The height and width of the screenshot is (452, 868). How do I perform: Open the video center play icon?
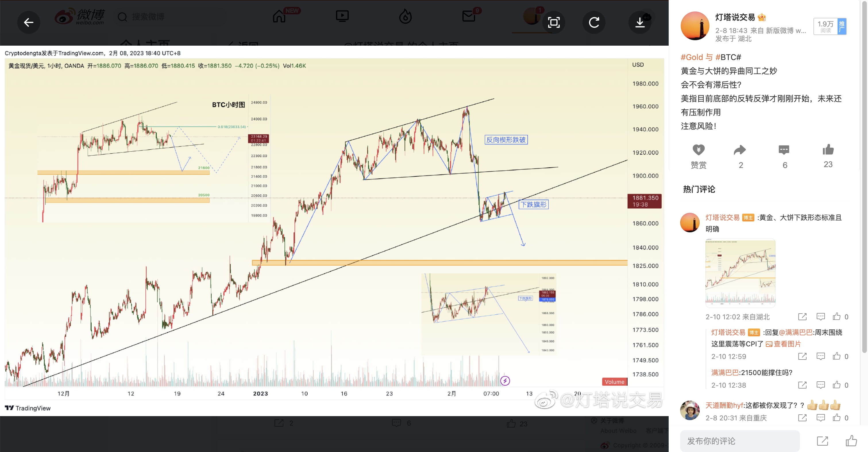pos(342,16)
